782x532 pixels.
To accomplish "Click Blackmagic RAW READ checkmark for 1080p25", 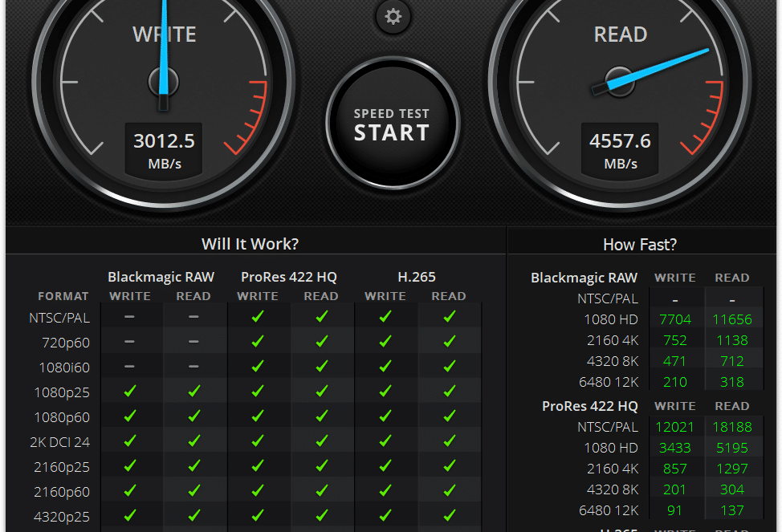I will (x=193, y=392).
